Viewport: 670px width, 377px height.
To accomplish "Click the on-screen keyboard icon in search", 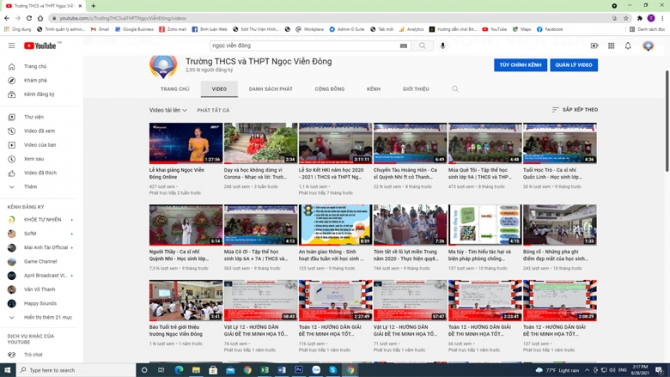I will [x=403, y=46].
